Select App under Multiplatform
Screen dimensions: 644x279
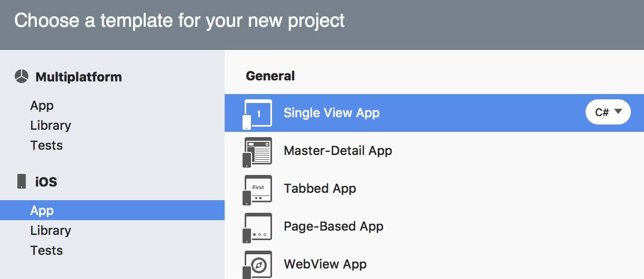[x=42, y=106]
